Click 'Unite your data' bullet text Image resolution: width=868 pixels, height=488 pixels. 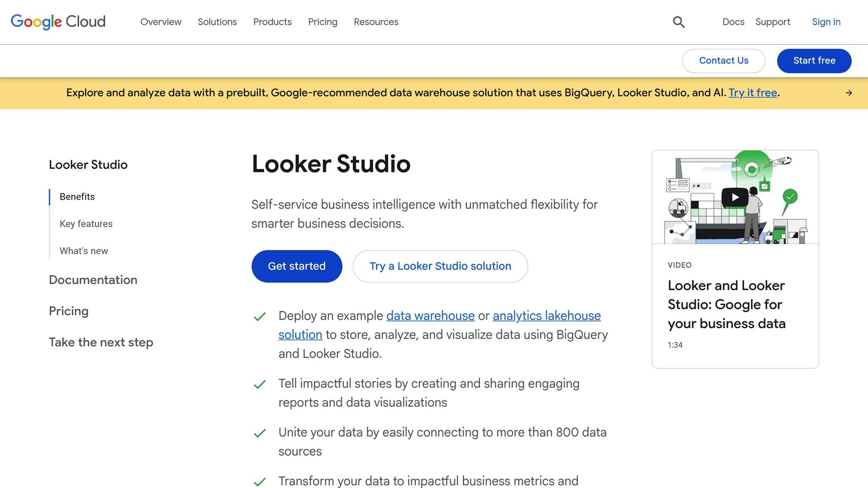coord(442,442)
